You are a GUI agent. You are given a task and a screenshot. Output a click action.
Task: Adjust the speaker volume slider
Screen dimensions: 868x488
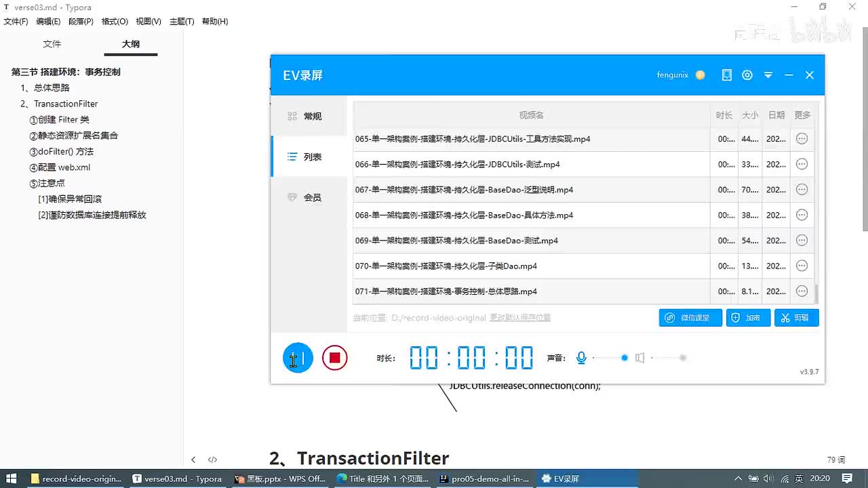coord(669,358)
